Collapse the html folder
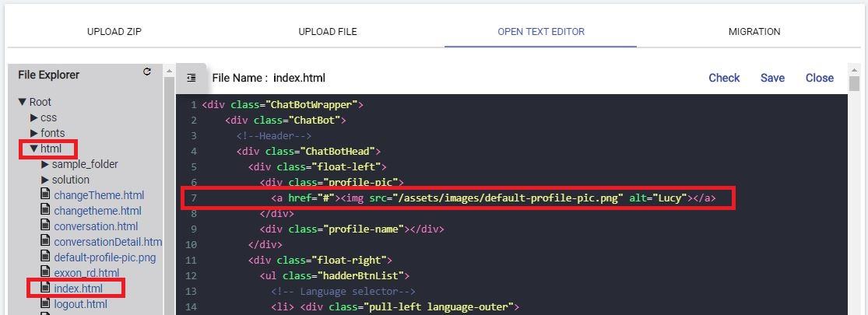This screenshot has height=315, width=868. [x=33, y=148]
